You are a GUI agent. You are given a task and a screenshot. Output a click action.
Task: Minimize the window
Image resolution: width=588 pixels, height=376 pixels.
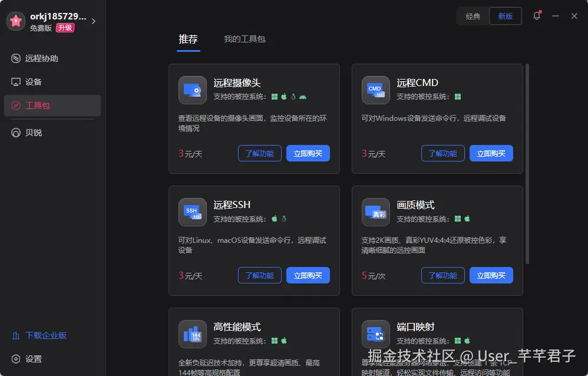(556, 16)
